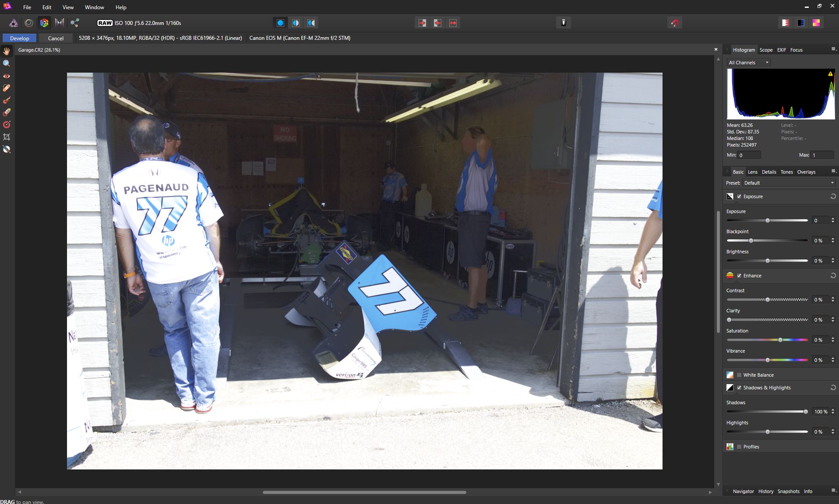Select the Crop tool
839x504 pixels.
pos(7,137)
